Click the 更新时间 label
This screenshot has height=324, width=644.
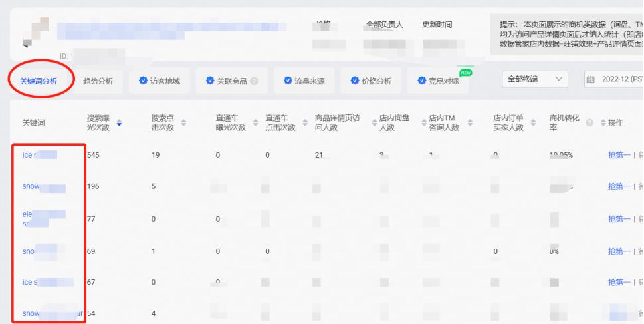coord(437,25)
